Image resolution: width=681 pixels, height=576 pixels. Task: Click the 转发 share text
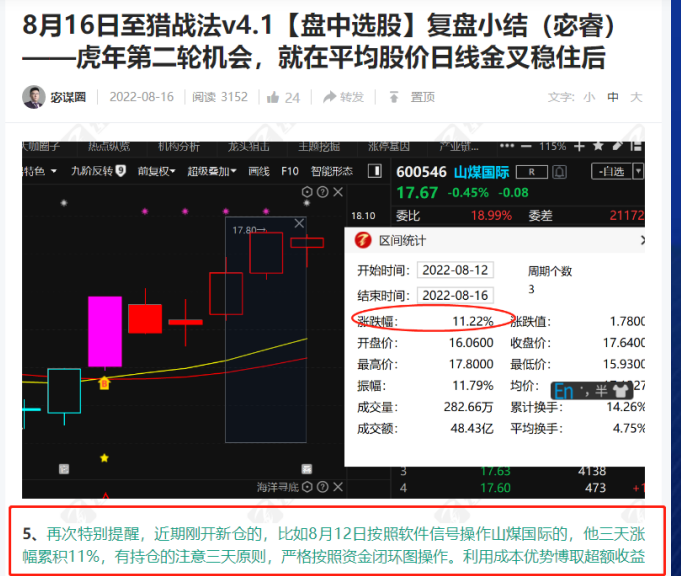pyautogui.click(x=352, y=97)
